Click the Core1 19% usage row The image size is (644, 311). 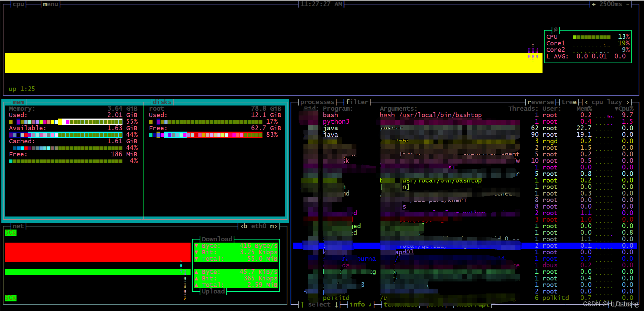pyautogui.click(x=588, y=43)
